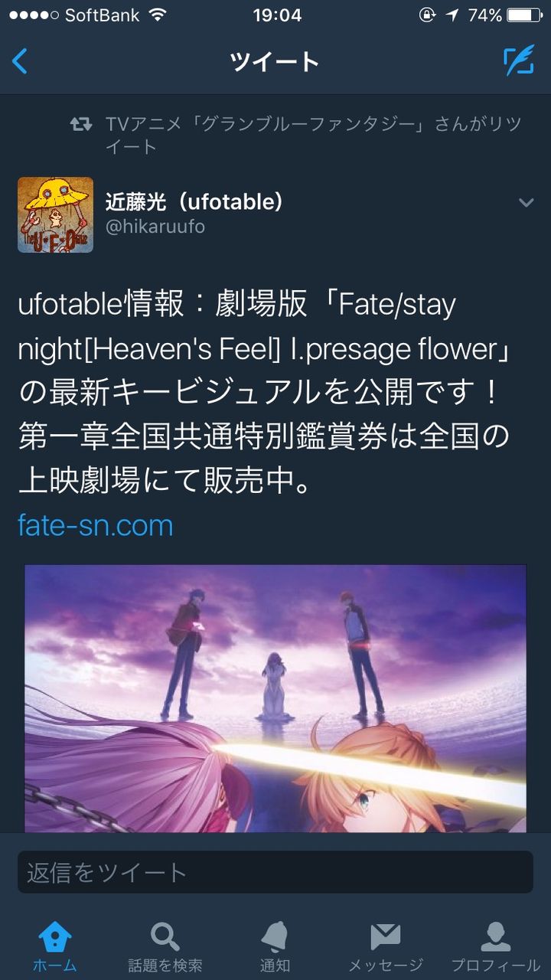This screenshot has height=980, width=551.
Task: Switch to the Home tab
Action: [55, 946]
